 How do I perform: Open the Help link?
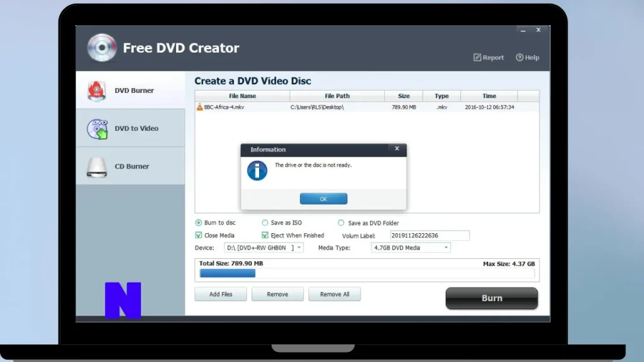click(x=528, y=57)
